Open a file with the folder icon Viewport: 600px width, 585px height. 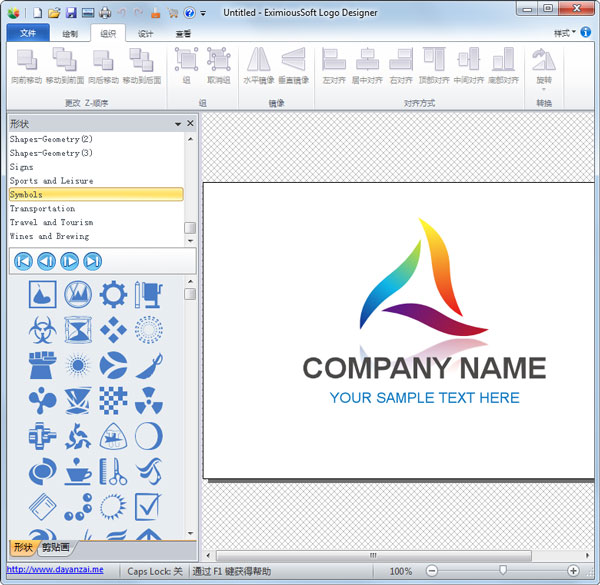[54, 13]
